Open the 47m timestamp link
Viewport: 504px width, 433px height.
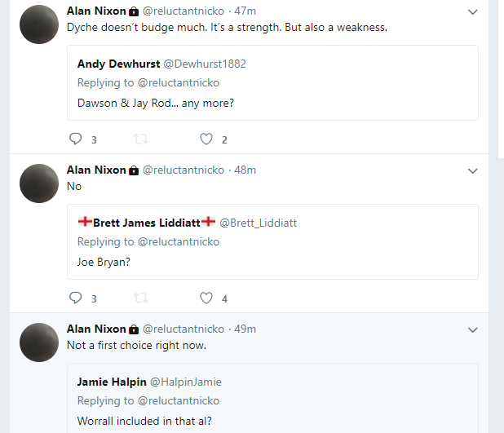tap(245, 11)
